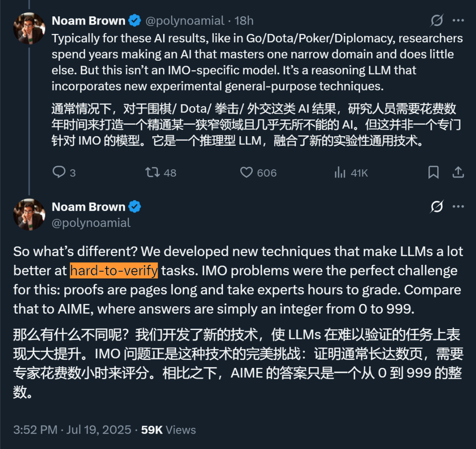Open the more options menu on second tweet
The width and height of the screenshot is (476, 449).
coord(458,207)
